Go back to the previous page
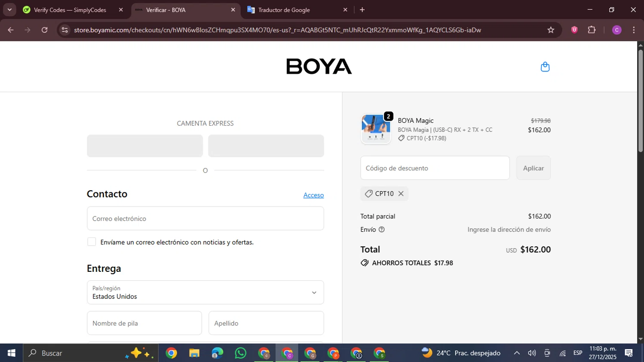The width and height of the screenshot is (644, 362). [x=11, y=30]
